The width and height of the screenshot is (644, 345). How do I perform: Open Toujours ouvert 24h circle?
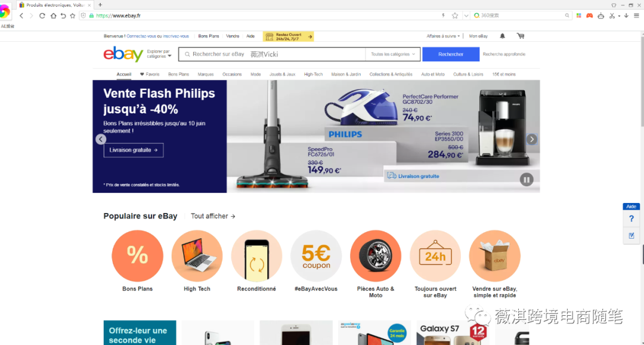pos(435,256)
